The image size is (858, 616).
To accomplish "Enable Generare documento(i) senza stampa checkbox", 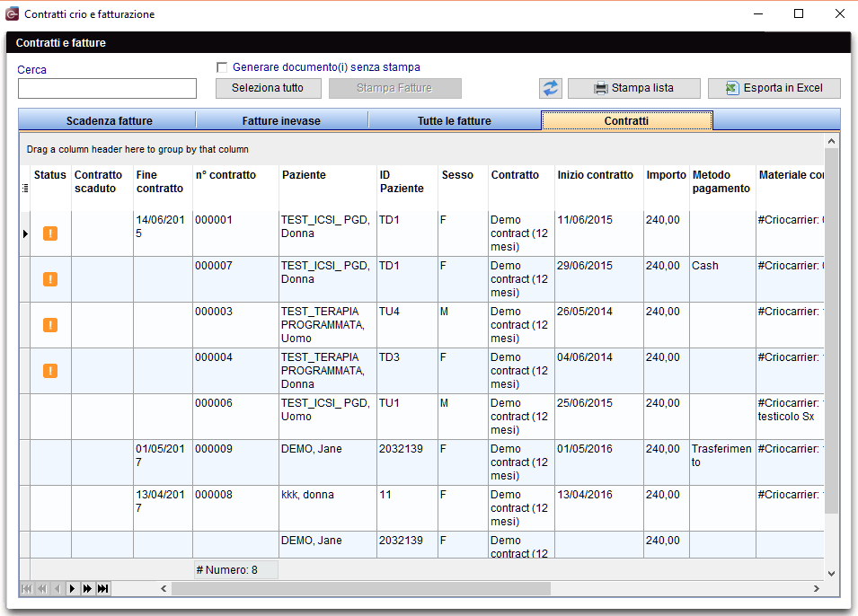I will (x=222, y=67).
